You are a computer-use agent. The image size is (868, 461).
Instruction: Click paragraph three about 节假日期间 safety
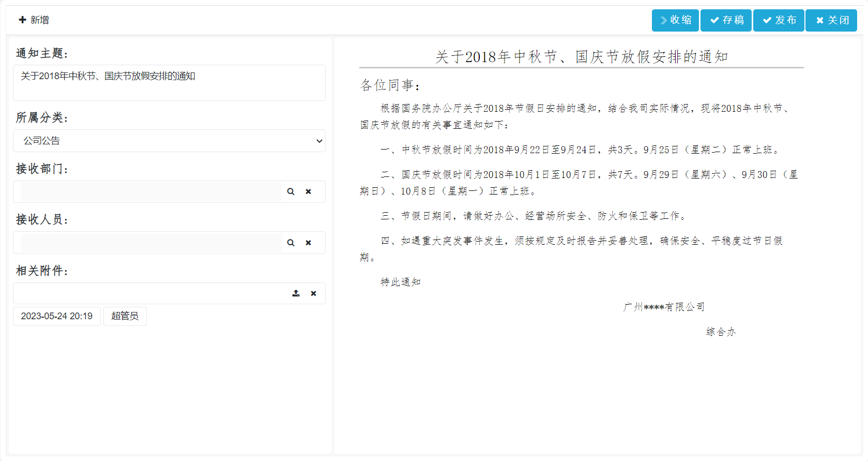[x=535, y=216]
